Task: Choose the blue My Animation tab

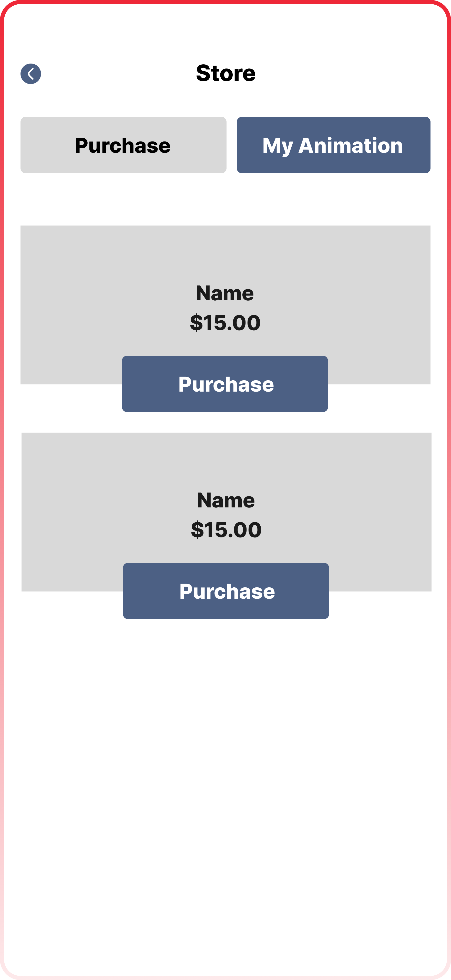Action: [x=333, y=145]
